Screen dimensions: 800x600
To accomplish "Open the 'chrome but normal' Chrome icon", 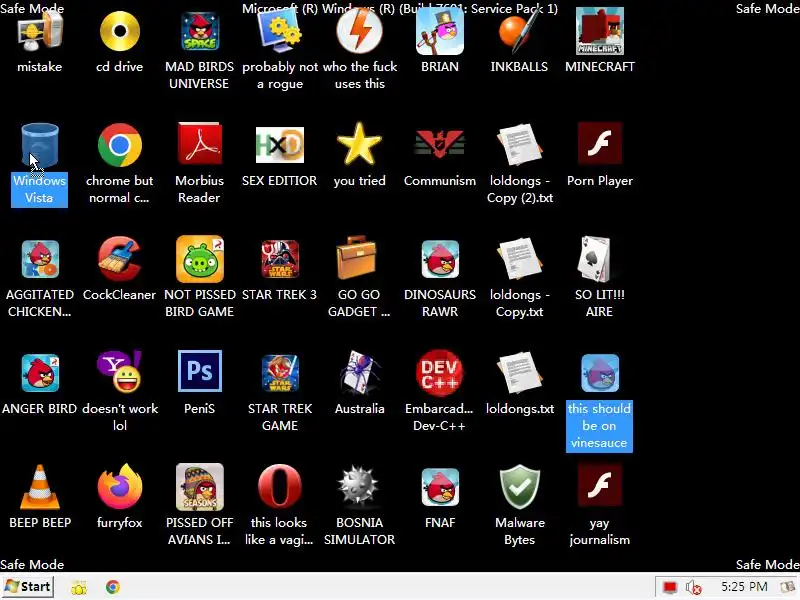I will (119, 146).
